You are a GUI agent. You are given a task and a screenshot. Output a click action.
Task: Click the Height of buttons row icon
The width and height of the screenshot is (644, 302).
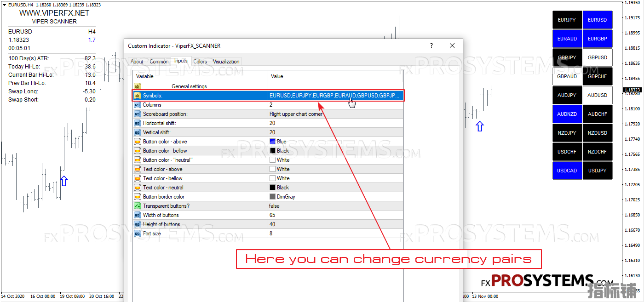coord(137,224)
